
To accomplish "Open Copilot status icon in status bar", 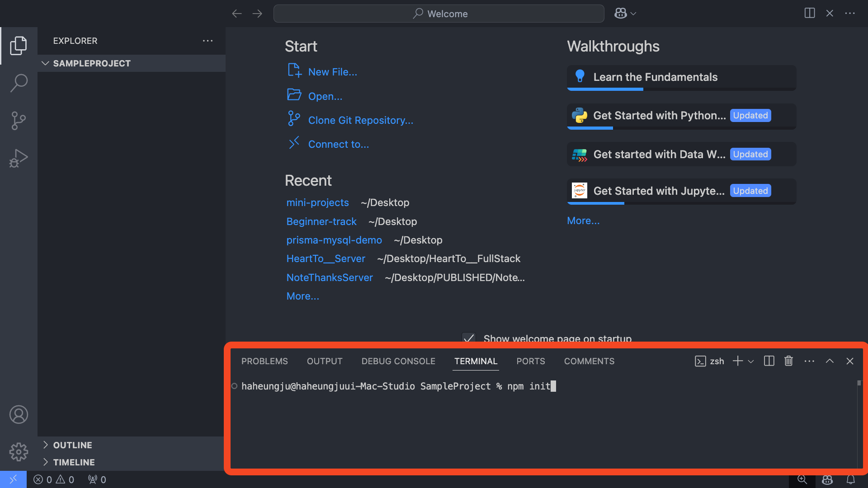I will [827, 479].
